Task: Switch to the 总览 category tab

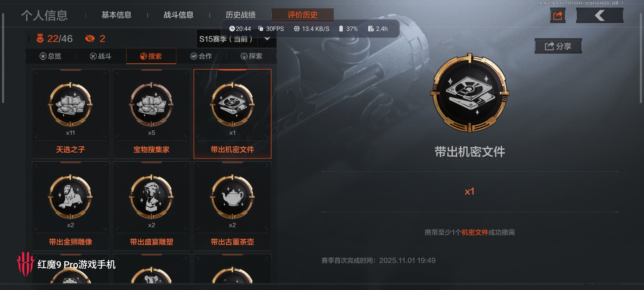Action: point(50,56)
